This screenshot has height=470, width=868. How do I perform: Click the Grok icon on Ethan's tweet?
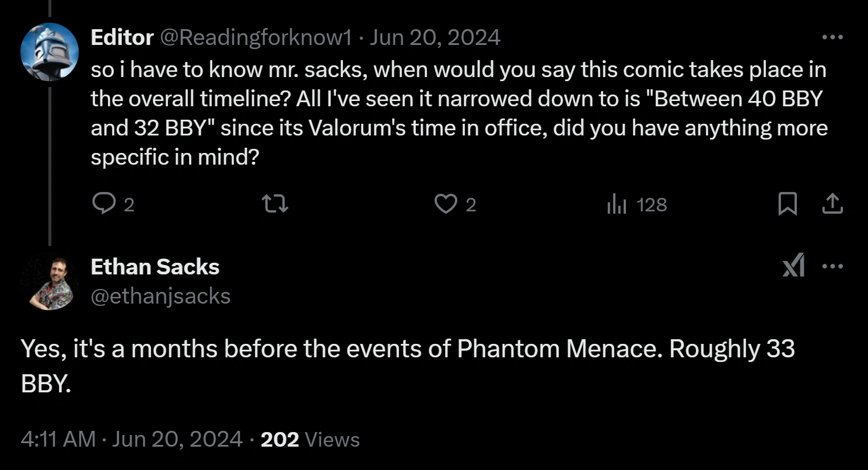(x=793, y=266)
